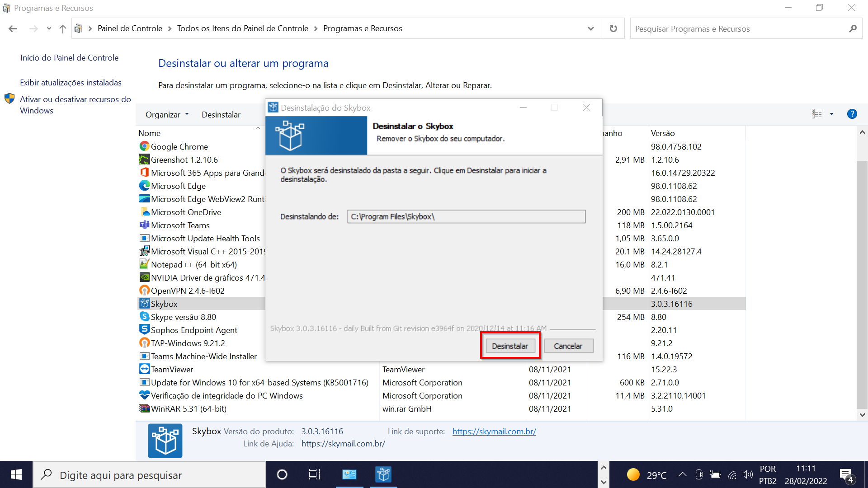
Task: Click Desinstalar in the list toolbar
Action: coord(221,115)
